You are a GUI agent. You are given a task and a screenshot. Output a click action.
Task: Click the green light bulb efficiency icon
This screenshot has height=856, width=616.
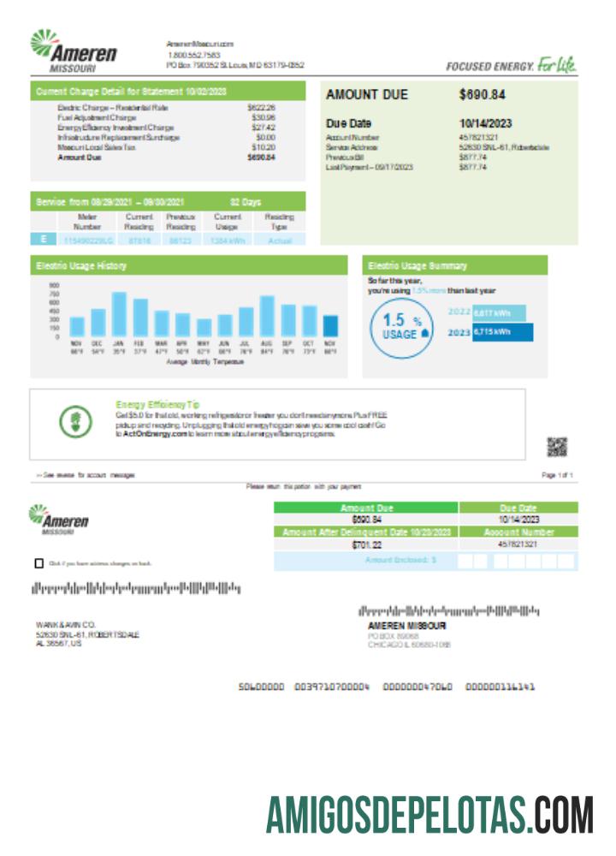76,421
